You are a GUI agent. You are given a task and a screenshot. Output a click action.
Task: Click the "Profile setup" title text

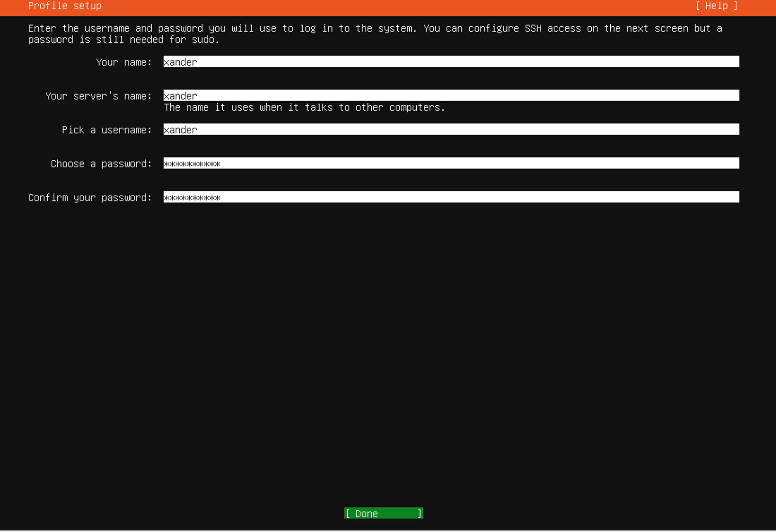[65, 6]
